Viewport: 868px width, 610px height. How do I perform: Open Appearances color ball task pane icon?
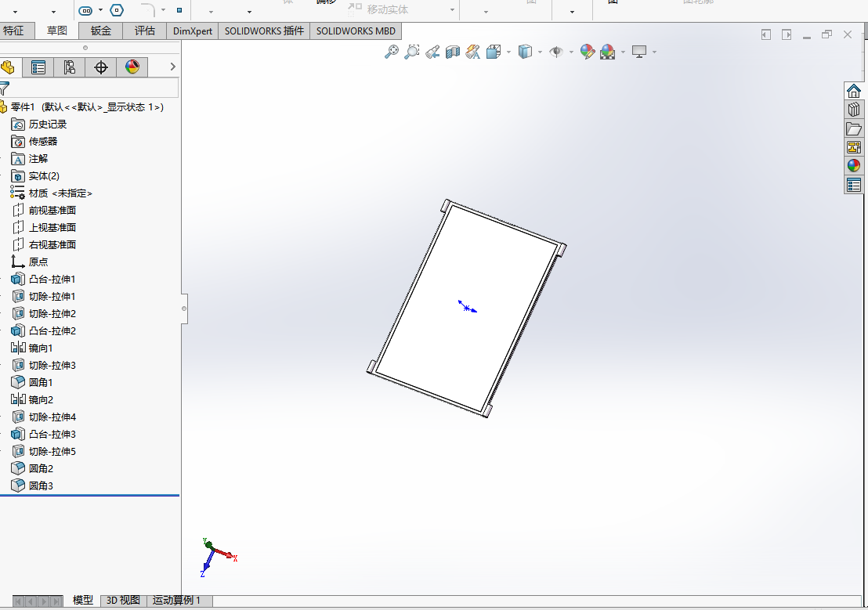coord(854,165)
